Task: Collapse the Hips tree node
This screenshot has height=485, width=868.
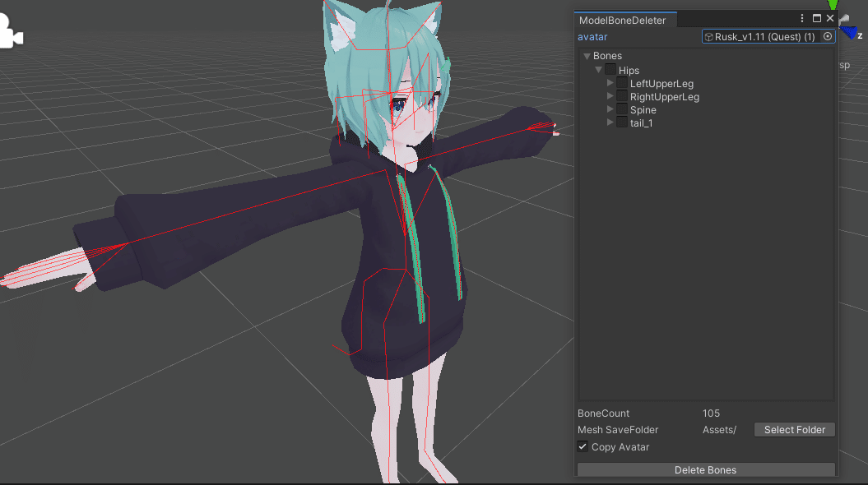Action: click(x=598, y=70)
